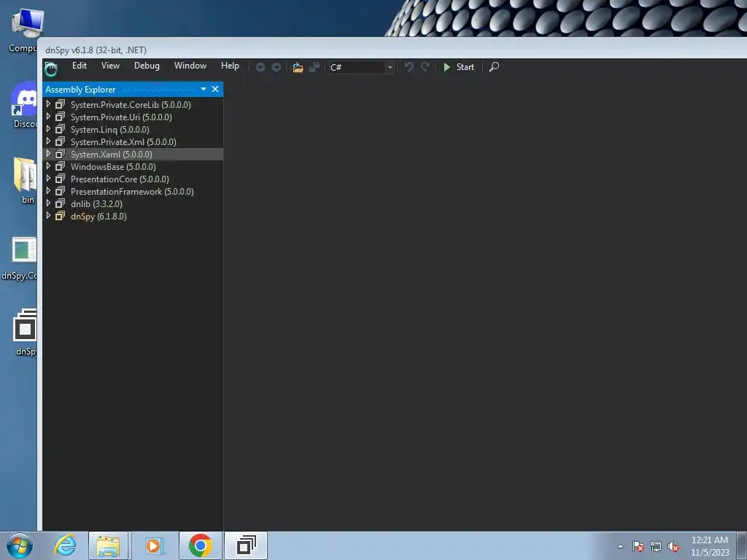Show hidden system tray icons
Viewport: 747px width, 560px height.
tap(620, 547)
